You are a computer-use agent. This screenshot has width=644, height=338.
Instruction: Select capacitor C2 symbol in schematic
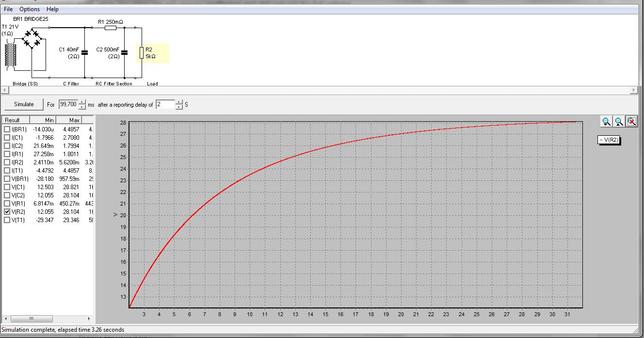125,52
